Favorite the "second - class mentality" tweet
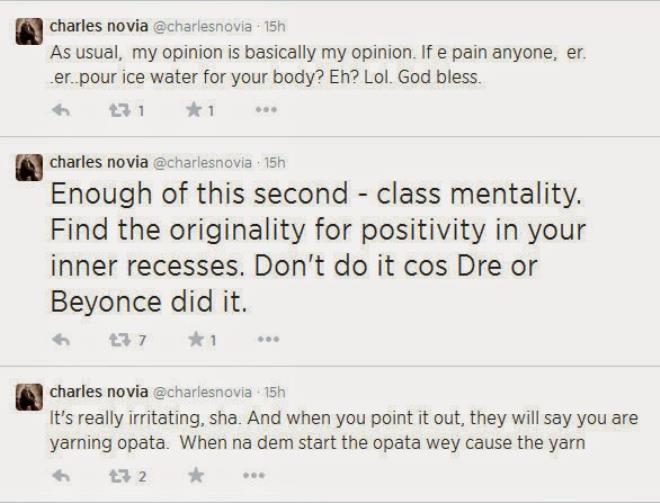Screen dimensions: 660x503 (194, 340)
